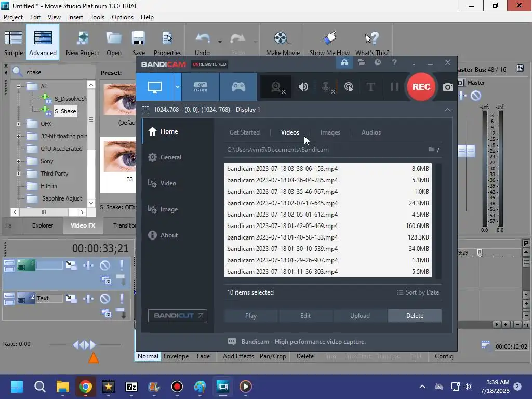The width and height of the screenshot is (532, 399).
Task: Toggle text overlay T icon
Action: point(371,87)
